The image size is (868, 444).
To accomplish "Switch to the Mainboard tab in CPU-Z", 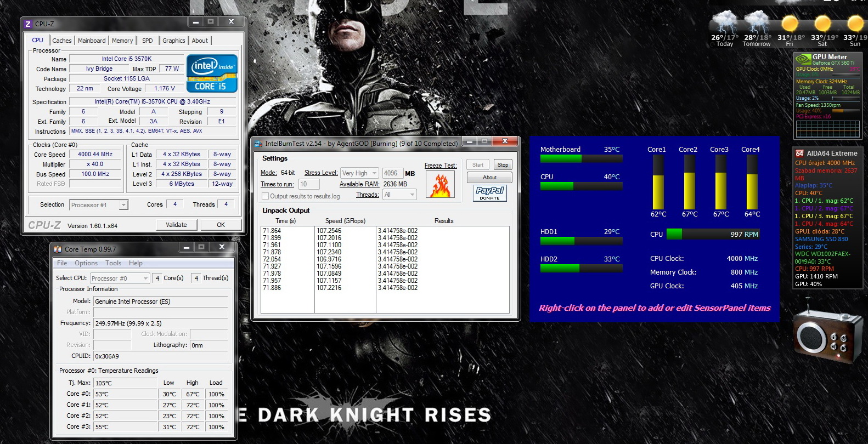I will pyautogui.click(x=92, y=41).
